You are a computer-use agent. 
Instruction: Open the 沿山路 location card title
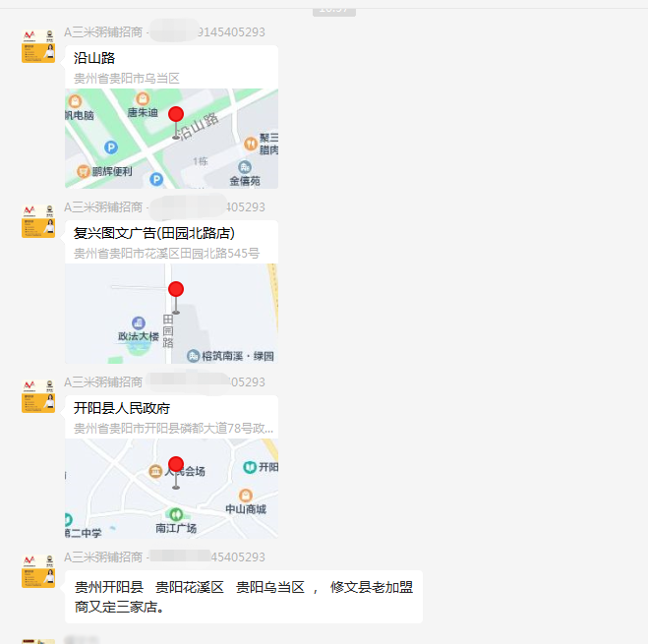94,58
